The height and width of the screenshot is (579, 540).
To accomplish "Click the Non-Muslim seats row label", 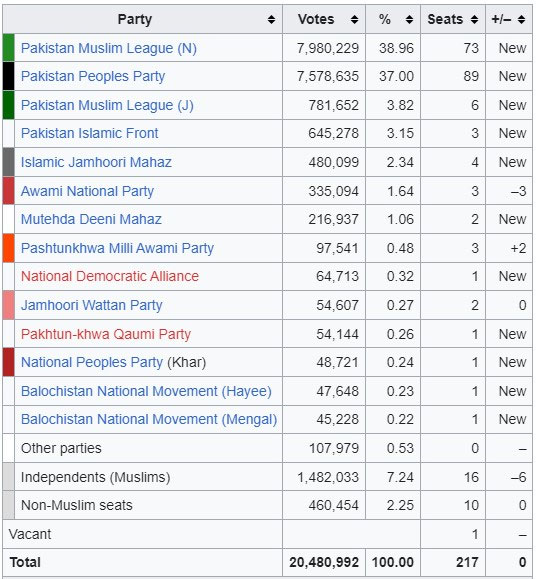I will point(76,505).
